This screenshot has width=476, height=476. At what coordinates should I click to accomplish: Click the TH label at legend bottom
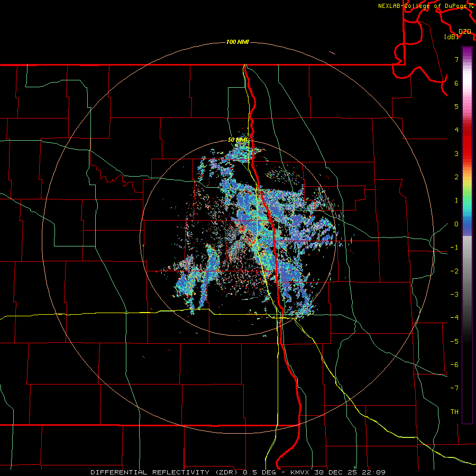coord(454,412)
